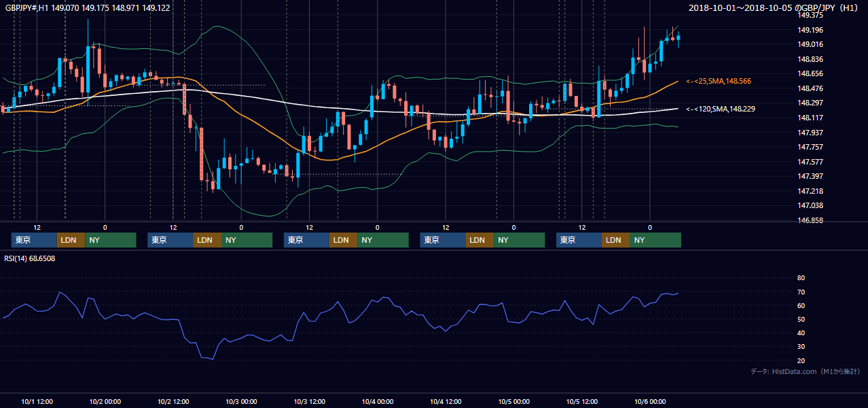Click RSI scale level 50
Image resolution: width=868 pixels, height=408 pixels.
click(801, 319)
